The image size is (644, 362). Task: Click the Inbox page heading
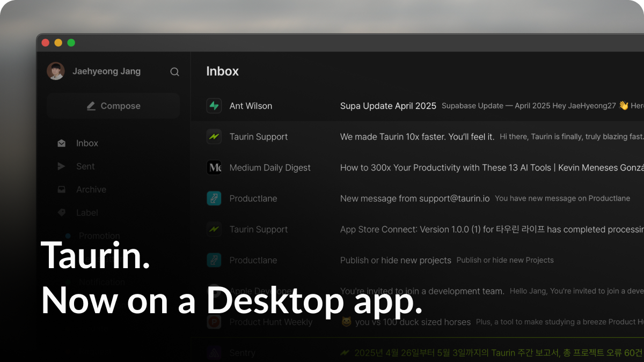coord(223,71)
